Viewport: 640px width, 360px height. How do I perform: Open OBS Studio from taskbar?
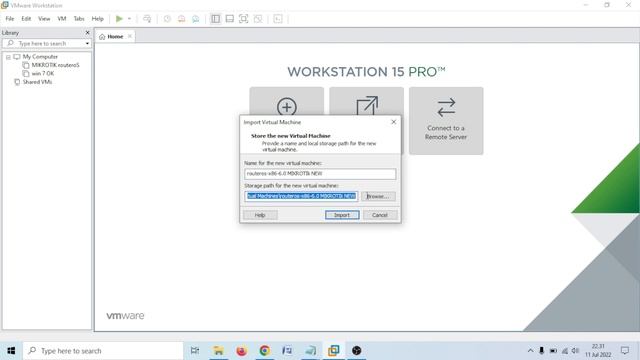tap(357, 351)
